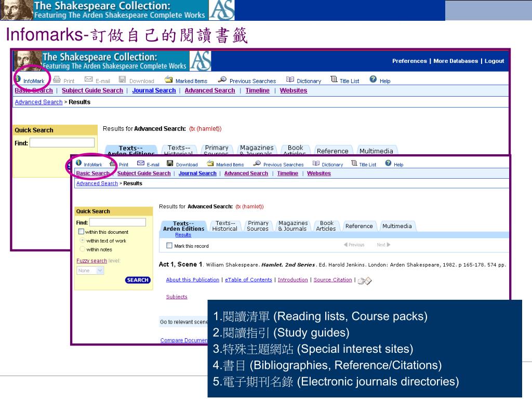This screenshot has width=532, height=399.
Task: Click Print icon in front window toolbar
Action: (113, 164)
